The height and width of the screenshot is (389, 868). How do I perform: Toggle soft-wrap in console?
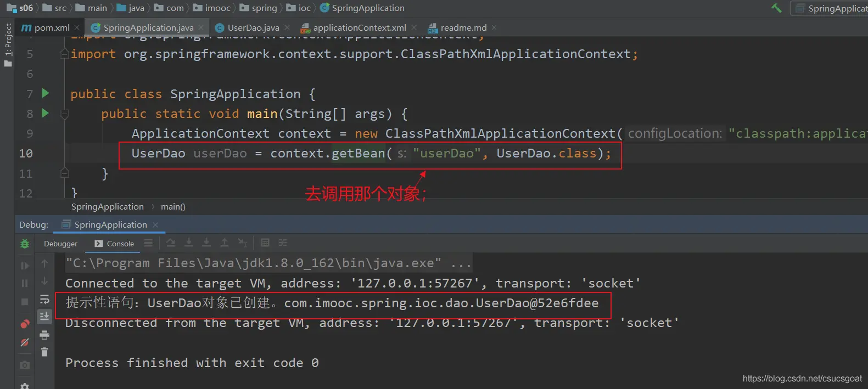[x=44, y=300]
